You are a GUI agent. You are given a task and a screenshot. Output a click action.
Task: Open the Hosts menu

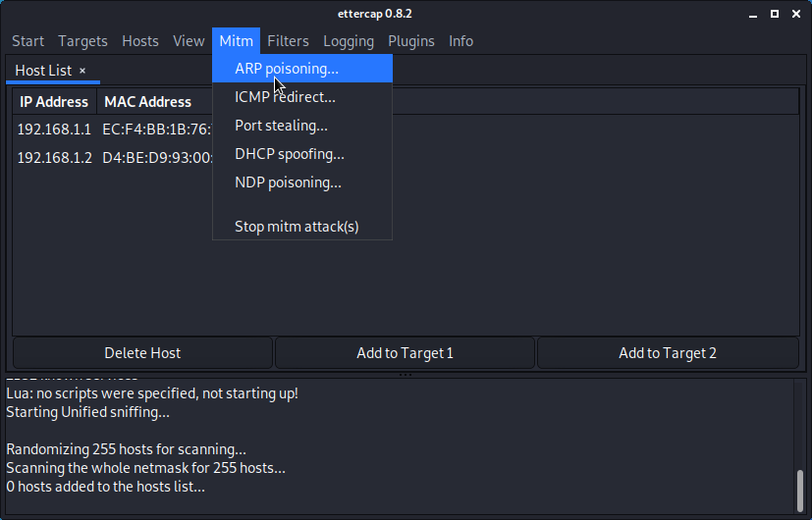click(x=140, y=41)
